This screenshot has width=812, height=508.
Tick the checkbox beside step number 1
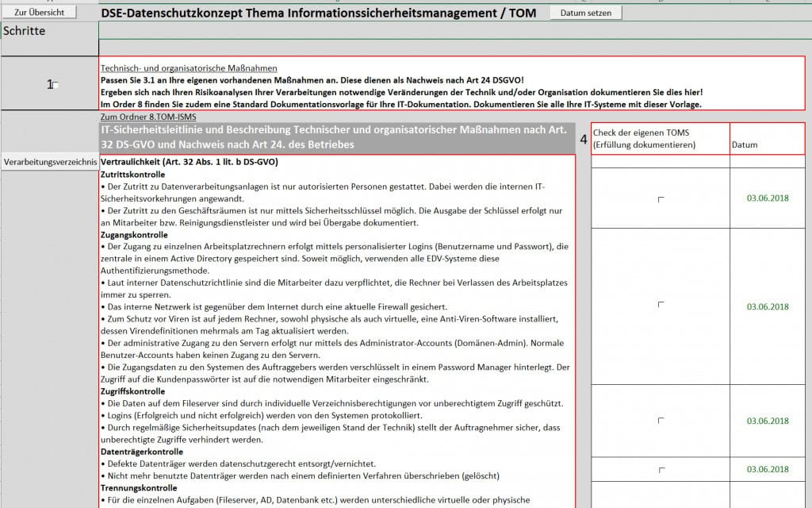coord(56,85)
